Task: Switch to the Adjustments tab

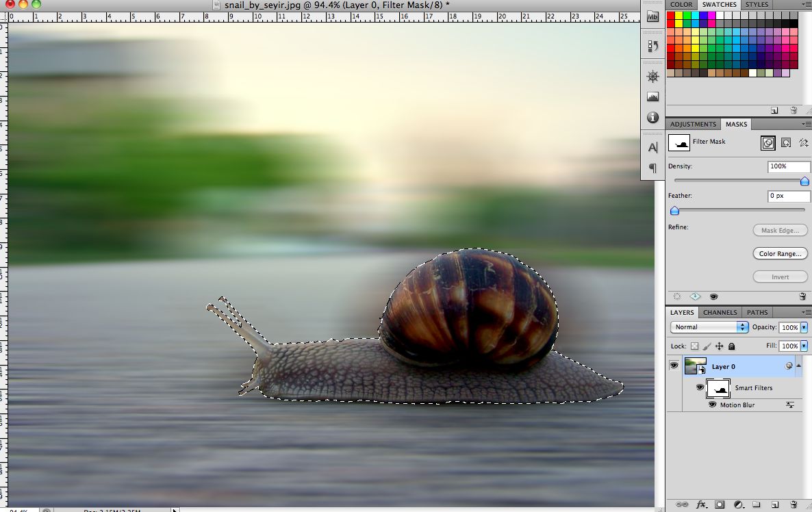Action: 693,125
